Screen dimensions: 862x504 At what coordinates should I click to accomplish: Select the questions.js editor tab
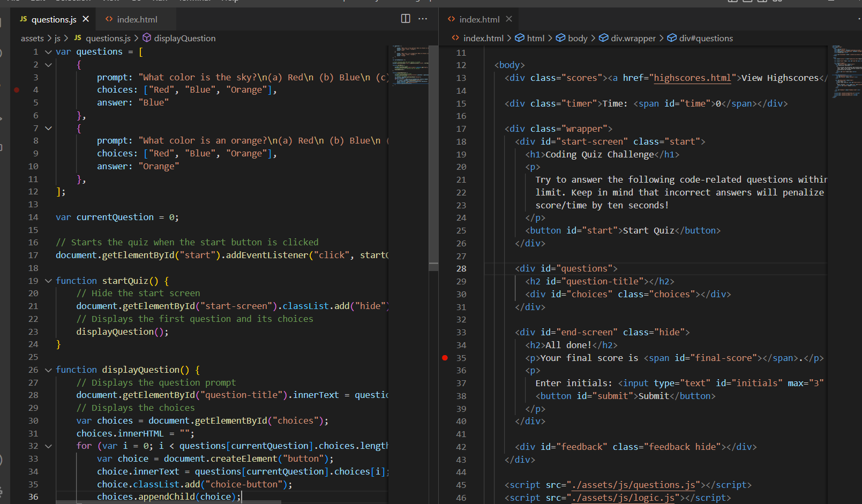click(x=54, y=19)
